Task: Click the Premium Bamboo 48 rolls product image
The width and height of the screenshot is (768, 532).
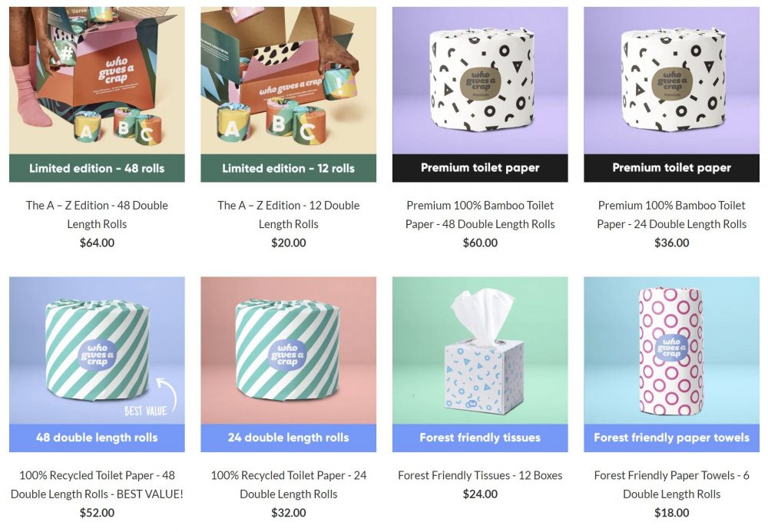Action: [480, 81]
